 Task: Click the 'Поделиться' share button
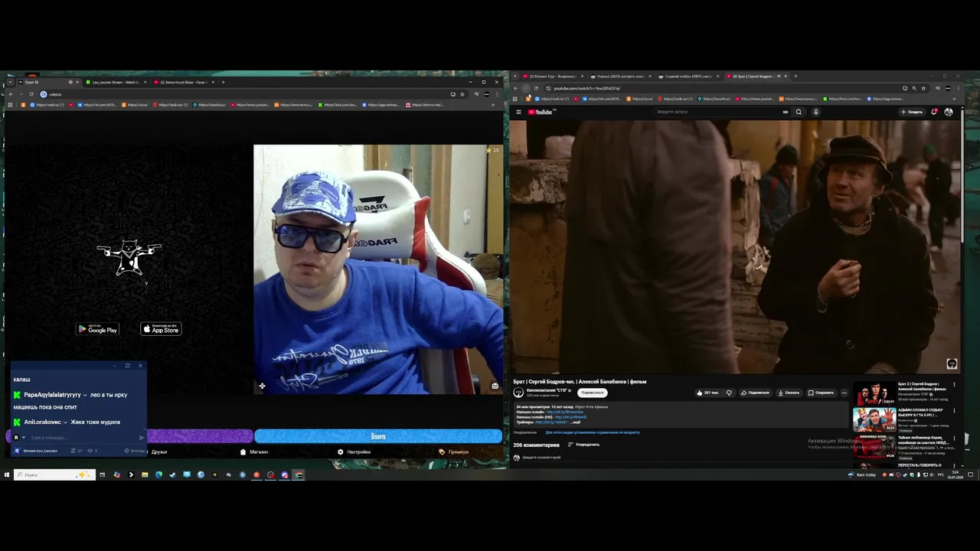point(755,393)
